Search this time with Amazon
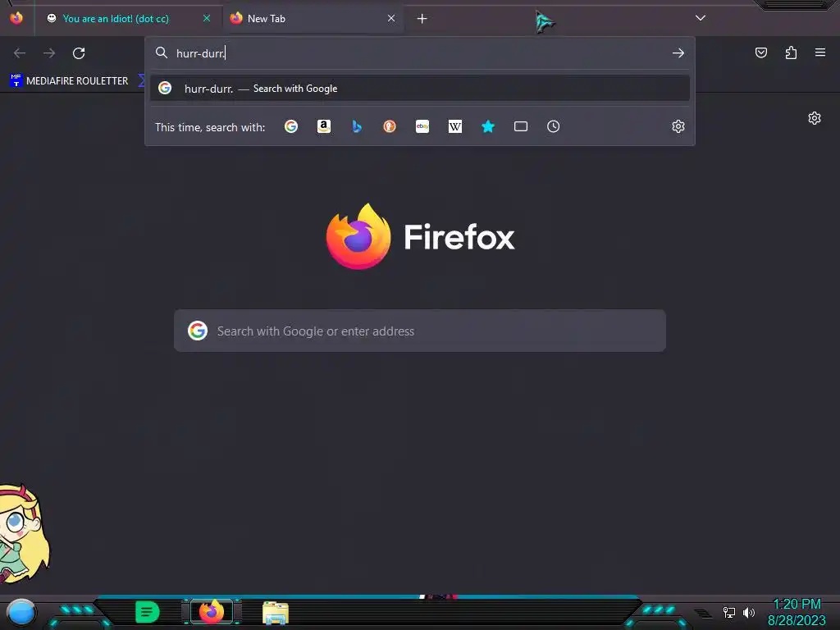The width and height of the screenshot is (840, 630). (324, 126)
